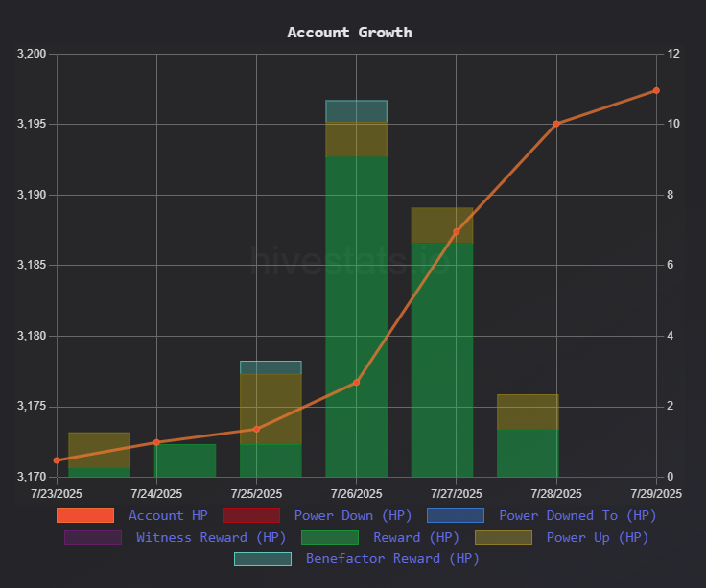Click the 7/25/2025 x-axis label
This screenshot has height=588, width=706.
point(257,493)
